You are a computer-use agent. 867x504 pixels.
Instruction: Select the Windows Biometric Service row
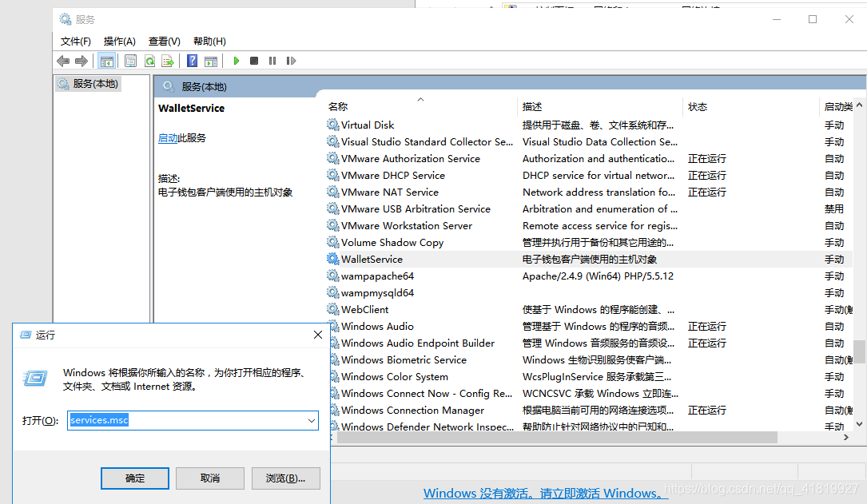point(591,359)
